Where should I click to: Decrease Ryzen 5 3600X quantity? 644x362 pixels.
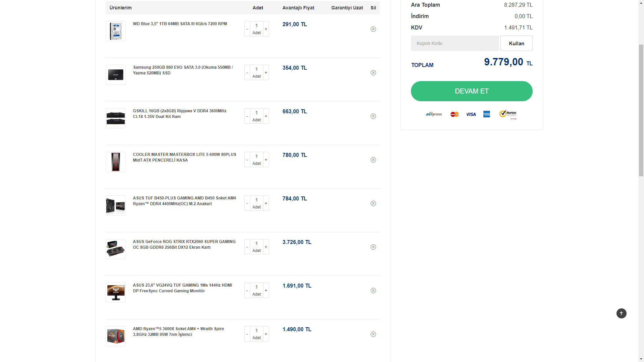[247, 334]
